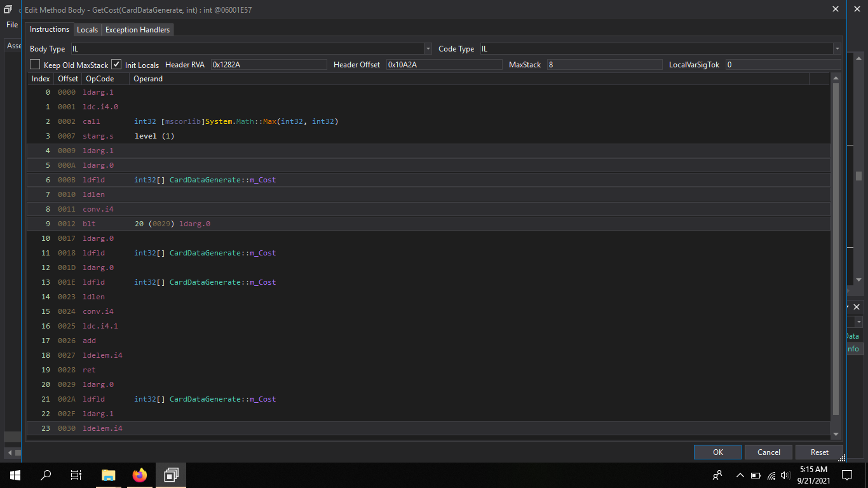The width and height of the screenshot is (868, 488).
Task: Click the blt branch target operand 20 (0029)
Action: click(172, 224)
